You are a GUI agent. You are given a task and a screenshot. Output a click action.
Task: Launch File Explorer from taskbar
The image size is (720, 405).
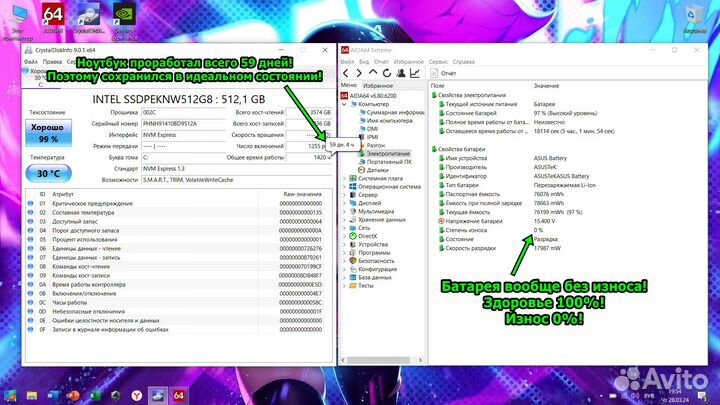[32, 395]
